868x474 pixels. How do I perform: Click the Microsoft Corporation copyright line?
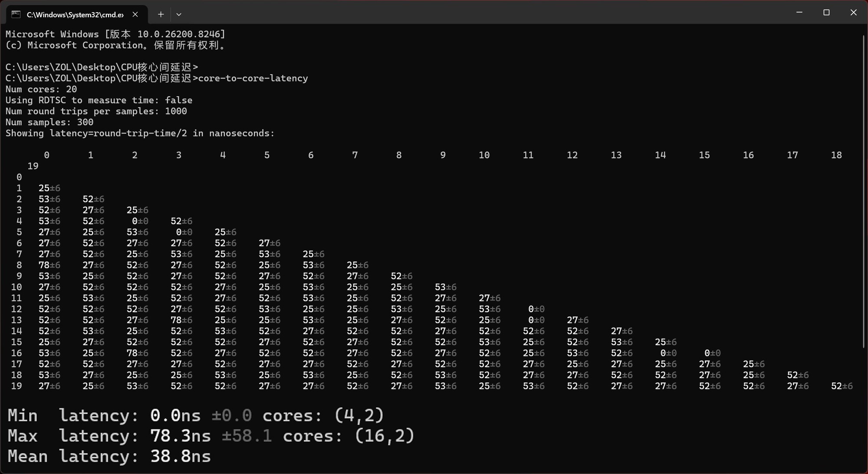click(115, 46)
